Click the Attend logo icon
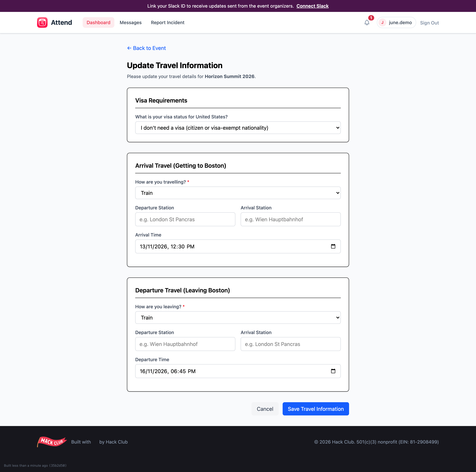This screenshot has height=472, width=476. click(x=42, y=22)
